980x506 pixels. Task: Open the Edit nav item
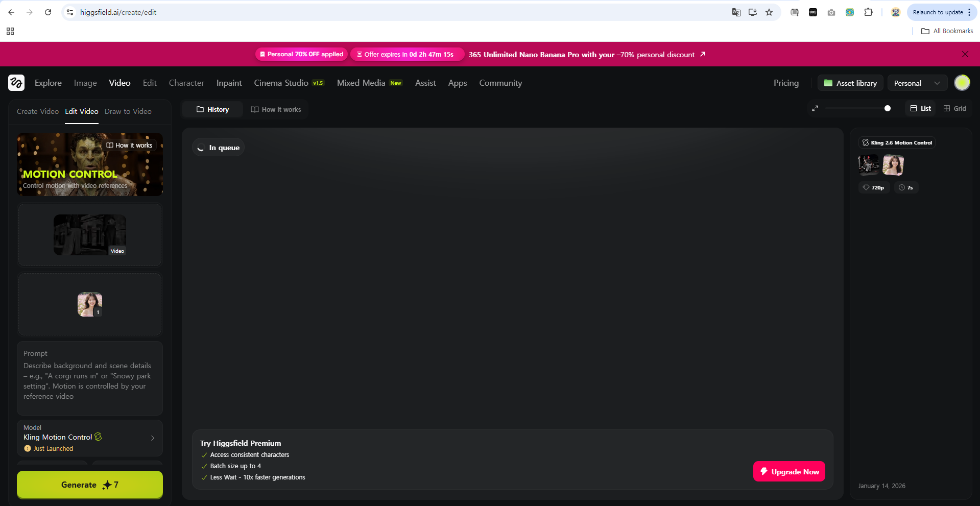tap(150, 83)
